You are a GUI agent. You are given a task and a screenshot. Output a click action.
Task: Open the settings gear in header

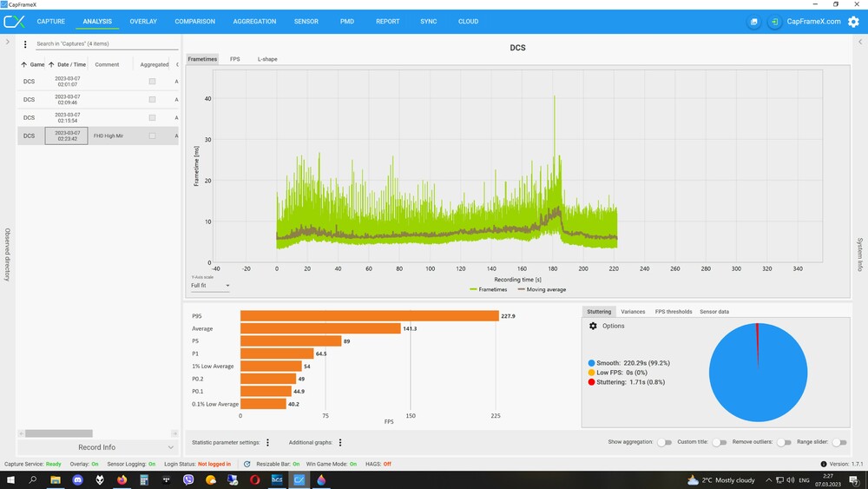point(853,22)
